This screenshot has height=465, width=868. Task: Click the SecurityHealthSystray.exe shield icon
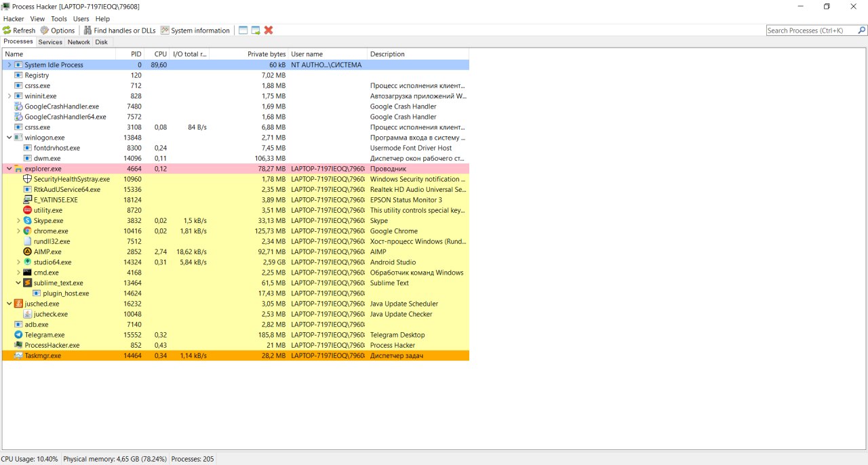(x=28, y=179)
